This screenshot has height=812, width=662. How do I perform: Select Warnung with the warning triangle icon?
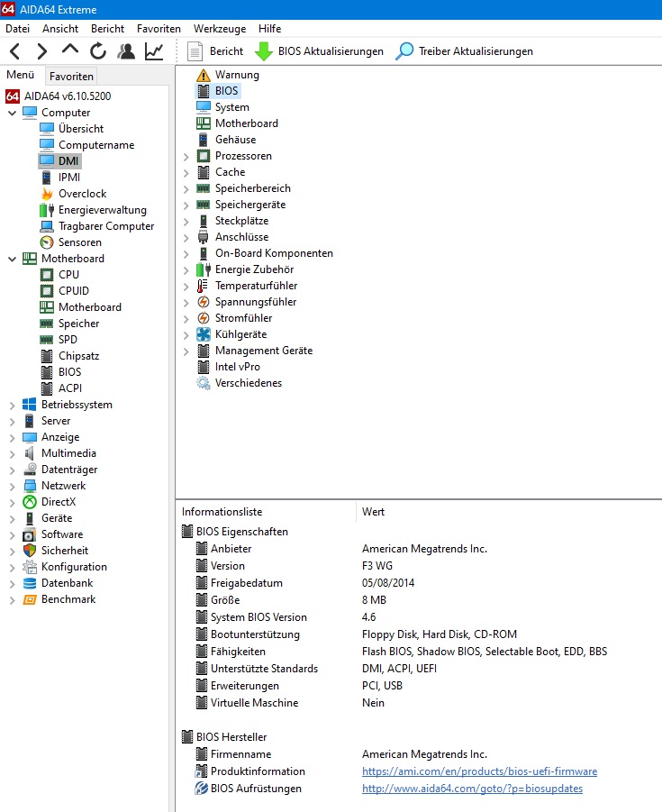point(228,75)
